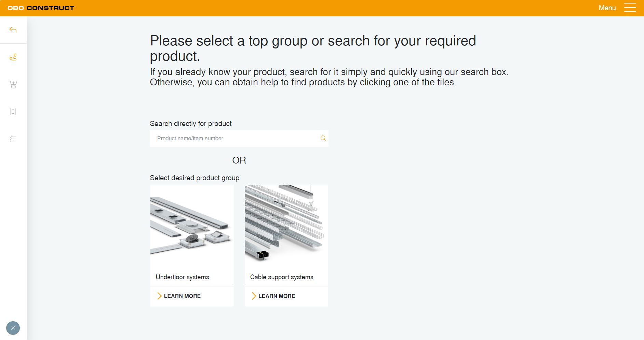Click the Menu label in the header

click(607, 8)
